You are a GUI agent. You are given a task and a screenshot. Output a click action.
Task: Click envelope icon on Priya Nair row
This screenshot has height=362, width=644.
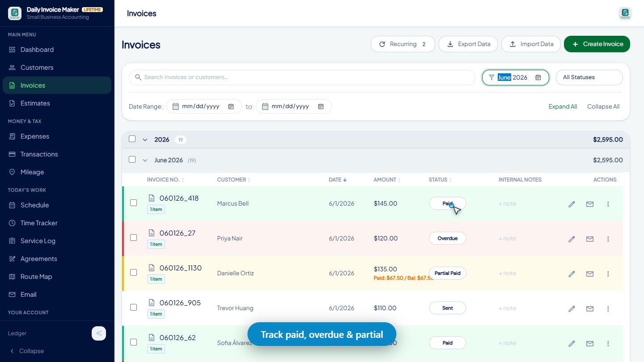[590, 239]
